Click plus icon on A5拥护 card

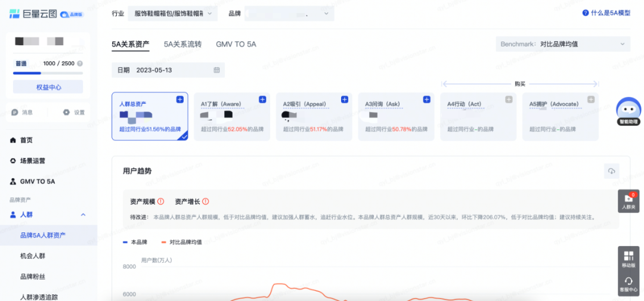tap(591, 100)
